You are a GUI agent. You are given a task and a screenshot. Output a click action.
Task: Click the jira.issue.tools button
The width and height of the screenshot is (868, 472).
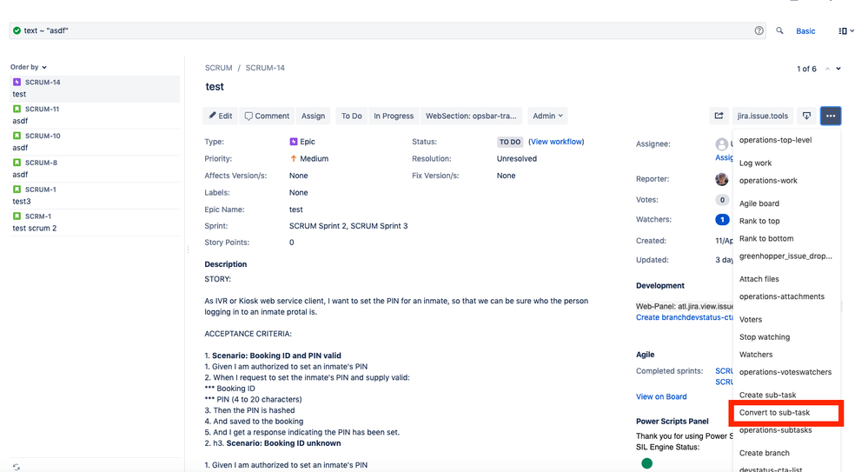pyautogui.click(x=762, y=116)
